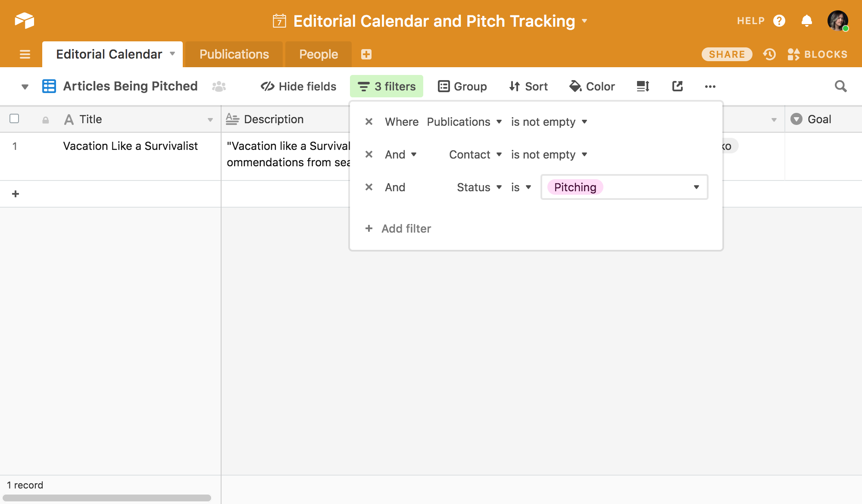
Task: Change the And conjunction dropdown
Action: click(x=401, y=155)
